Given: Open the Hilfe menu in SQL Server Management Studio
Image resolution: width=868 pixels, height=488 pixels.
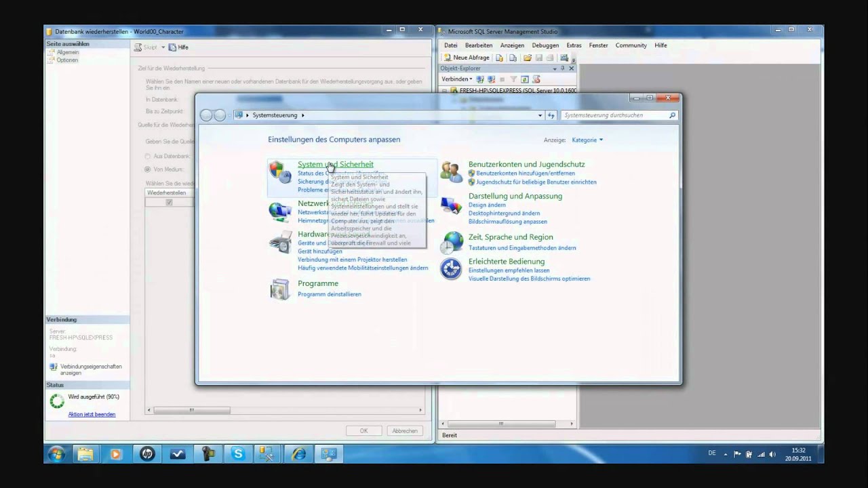Looking at the screenshot, I should [x=660, y=45].
